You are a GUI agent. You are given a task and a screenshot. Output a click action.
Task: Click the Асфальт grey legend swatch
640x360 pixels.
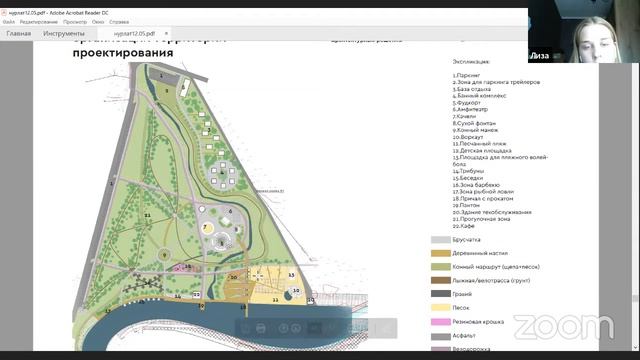(x=441, y=336)
